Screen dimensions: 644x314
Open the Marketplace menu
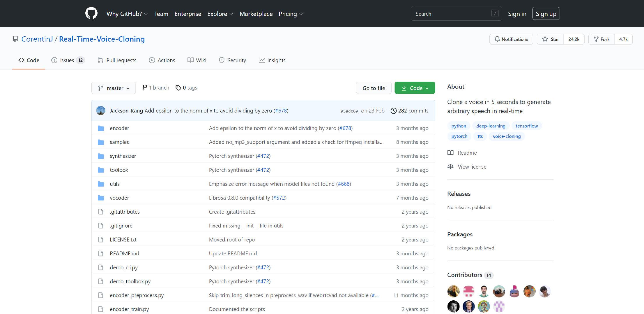pos(256,14)
